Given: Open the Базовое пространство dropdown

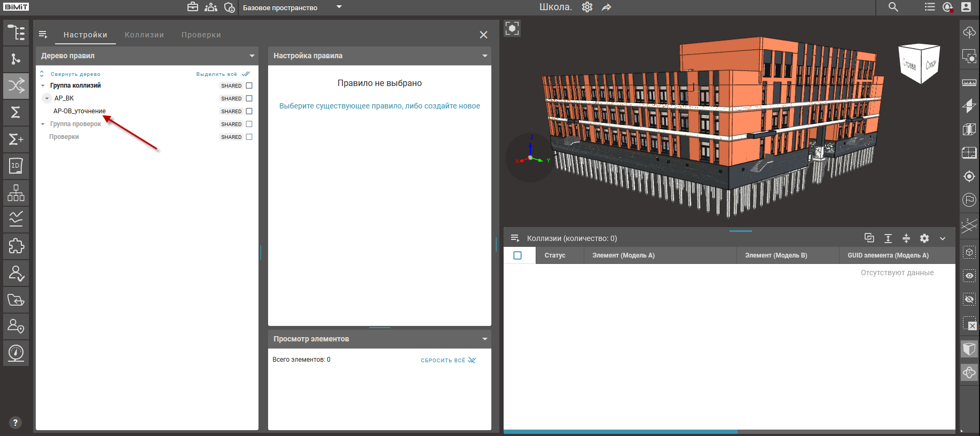Looking at the screenshot, I should pos(339,7).
